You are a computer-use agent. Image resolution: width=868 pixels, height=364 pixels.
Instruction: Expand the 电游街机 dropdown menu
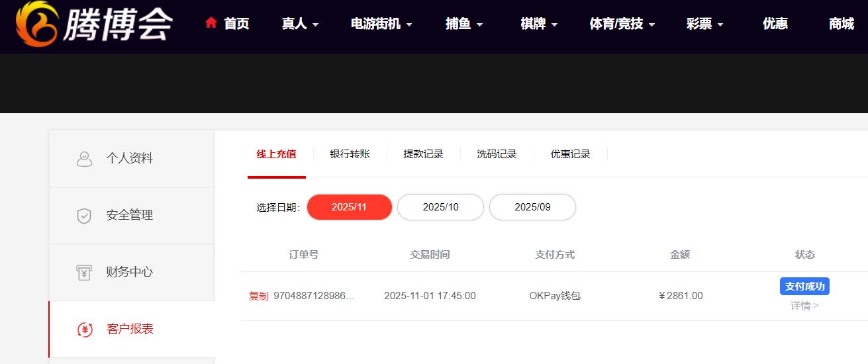[x=381, y=24]
